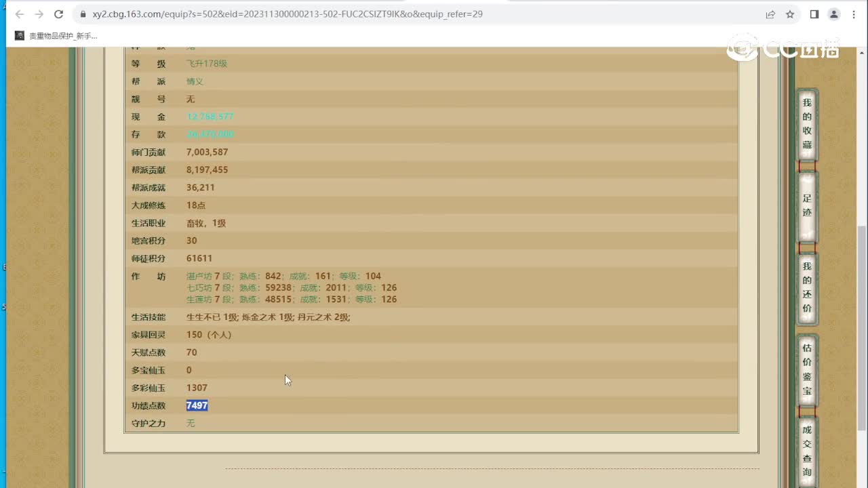Open 估价鉴宝 side tab
Screen dimensions: 868x488
click(807, 369)
